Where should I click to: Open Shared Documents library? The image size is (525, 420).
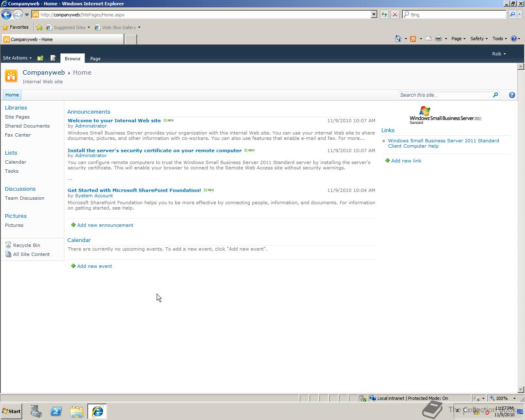[27, 126]
